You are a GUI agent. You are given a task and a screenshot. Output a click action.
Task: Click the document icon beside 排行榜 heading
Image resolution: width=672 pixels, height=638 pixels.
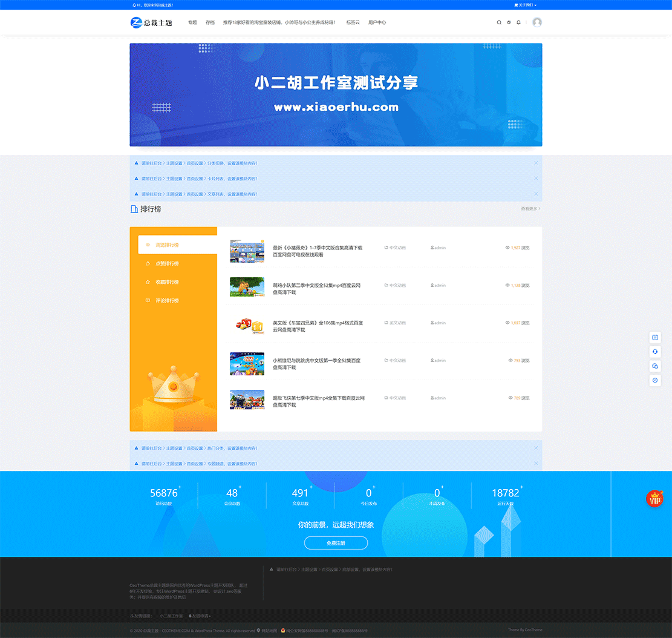click(x=134, y=209)
